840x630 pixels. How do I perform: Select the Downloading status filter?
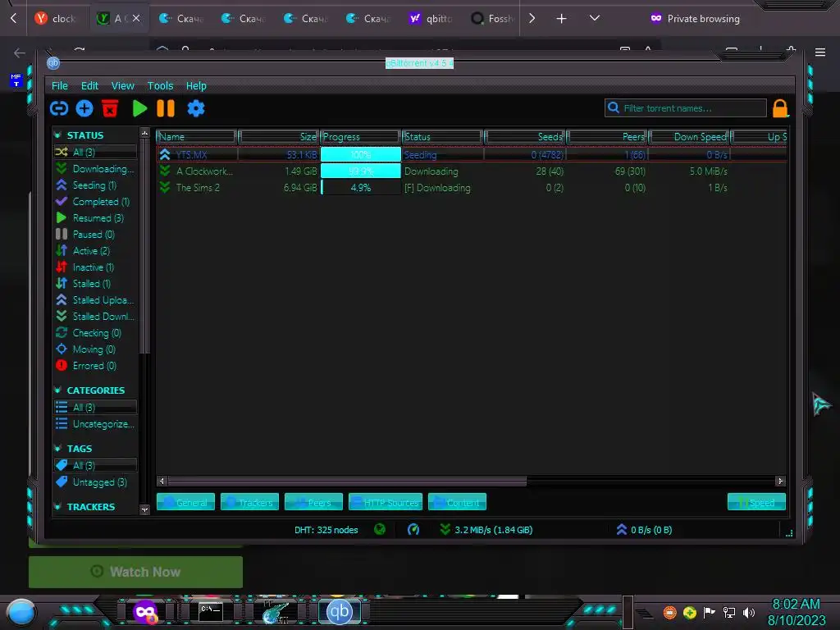pos(95,169)
